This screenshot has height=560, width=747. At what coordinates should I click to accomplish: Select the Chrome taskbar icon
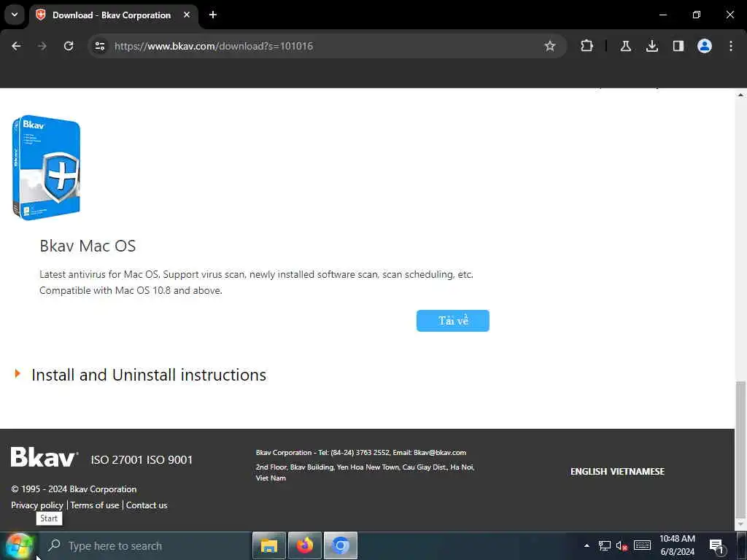click(x=341, y=545)
